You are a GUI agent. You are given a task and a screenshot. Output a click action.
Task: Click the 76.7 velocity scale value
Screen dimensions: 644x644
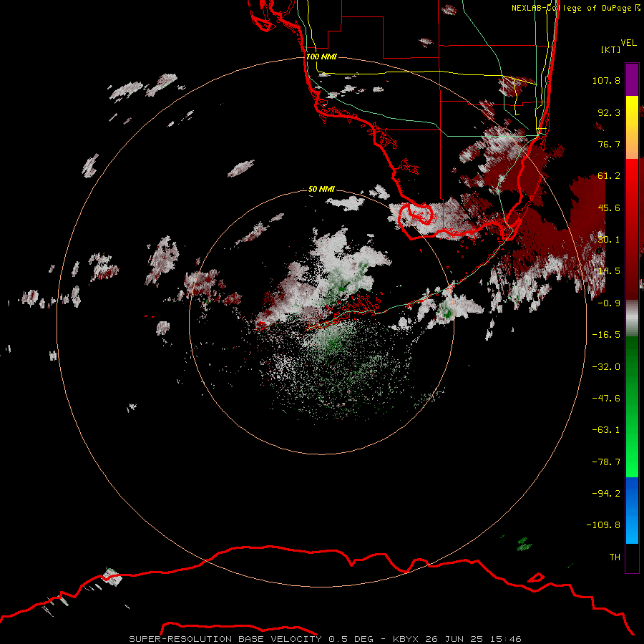609,144
